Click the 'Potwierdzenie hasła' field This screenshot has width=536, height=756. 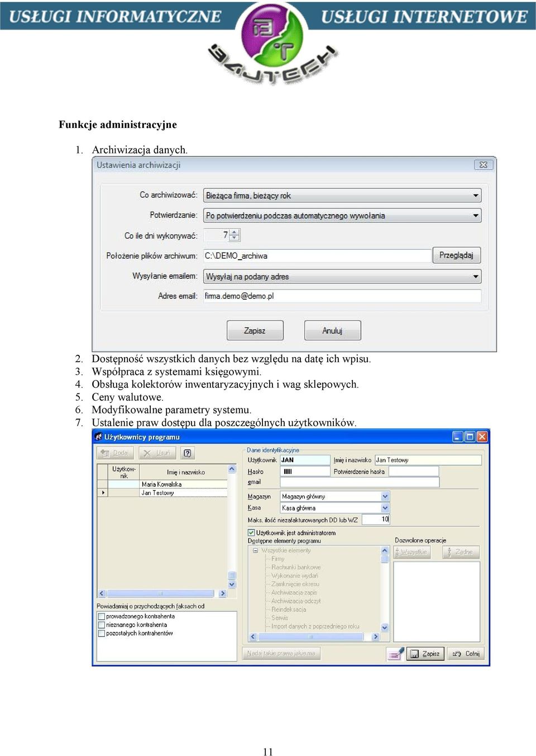coord(414,472)
